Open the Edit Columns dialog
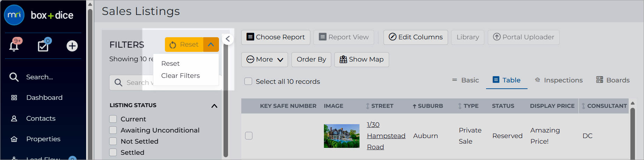 pos(416,37)
